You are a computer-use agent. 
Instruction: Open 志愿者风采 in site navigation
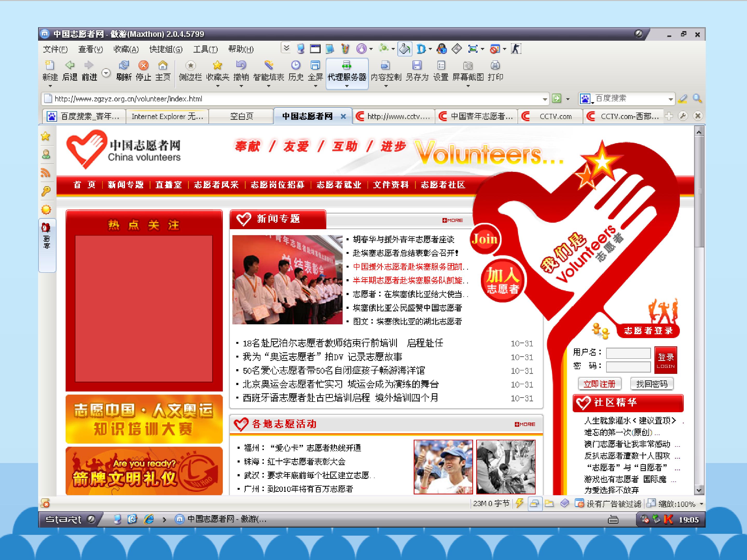click(216, 185)
